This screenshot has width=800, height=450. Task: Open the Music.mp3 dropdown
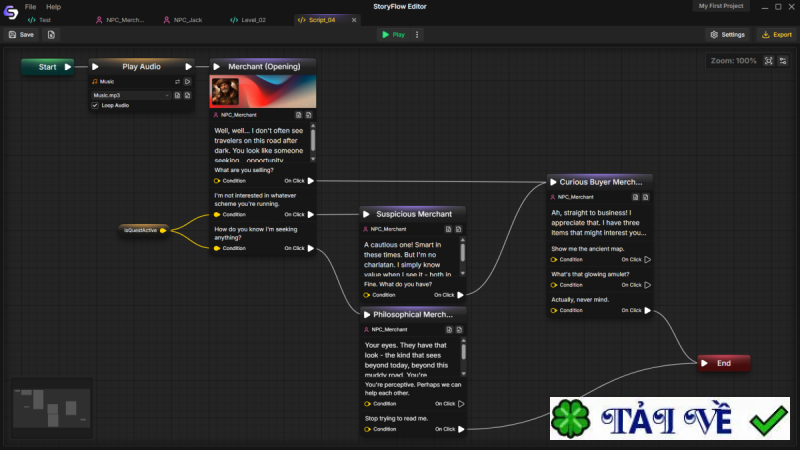tap(131, 96)
